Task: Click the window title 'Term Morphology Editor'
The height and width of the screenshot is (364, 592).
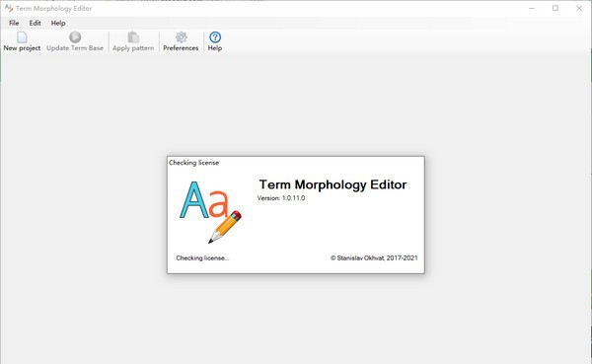Action: point(53,8)
